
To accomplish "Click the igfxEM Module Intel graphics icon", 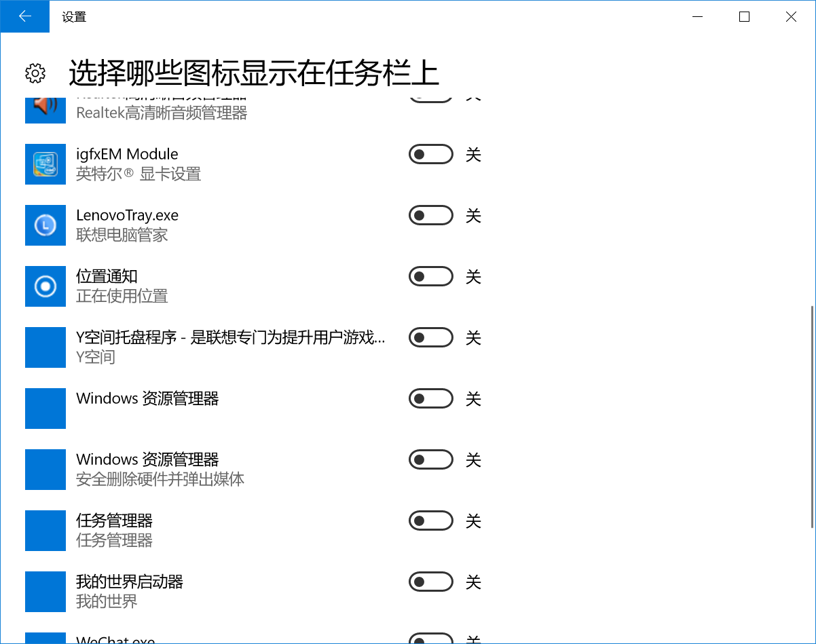I will [x=45, y=164].
